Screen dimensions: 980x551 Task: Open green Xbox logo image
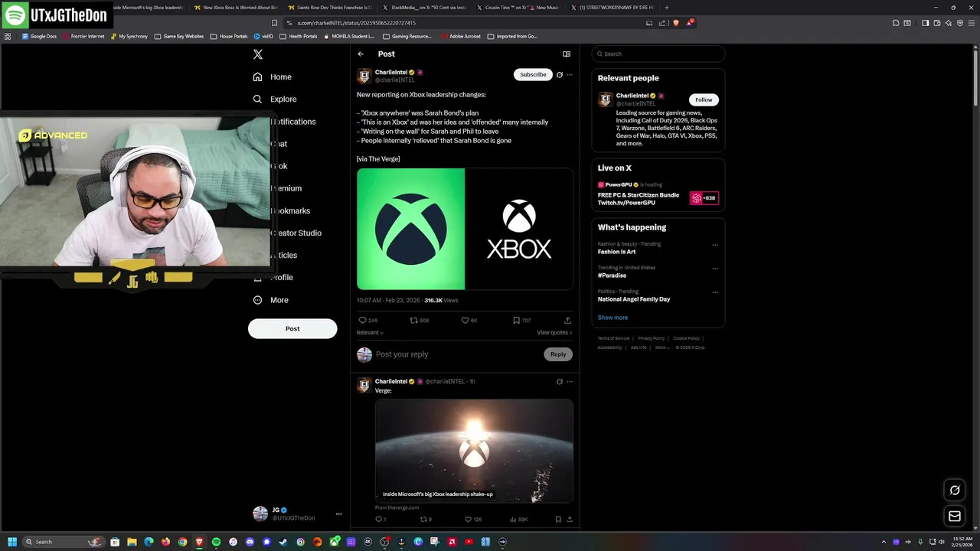click(x=410, y=229)
